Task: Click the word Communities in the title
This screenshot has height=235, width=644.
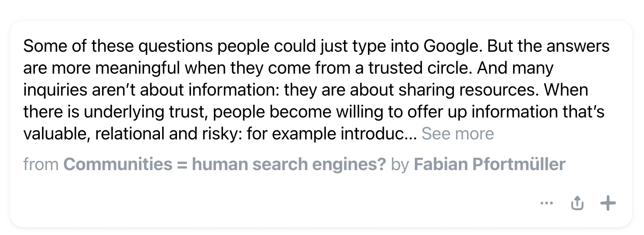Action: [x=118, y=164]
